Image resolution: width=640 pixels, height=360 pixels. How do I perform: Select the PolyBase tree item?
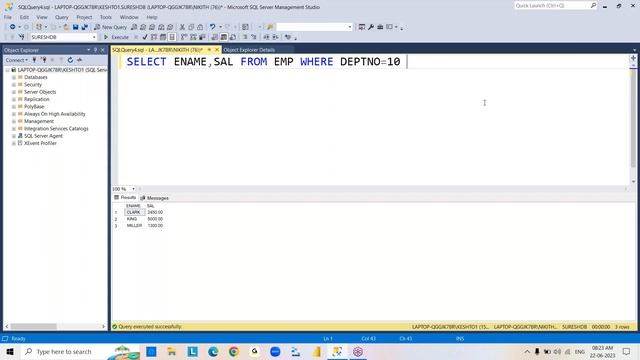pyautogui.click(x=34, y=107)
